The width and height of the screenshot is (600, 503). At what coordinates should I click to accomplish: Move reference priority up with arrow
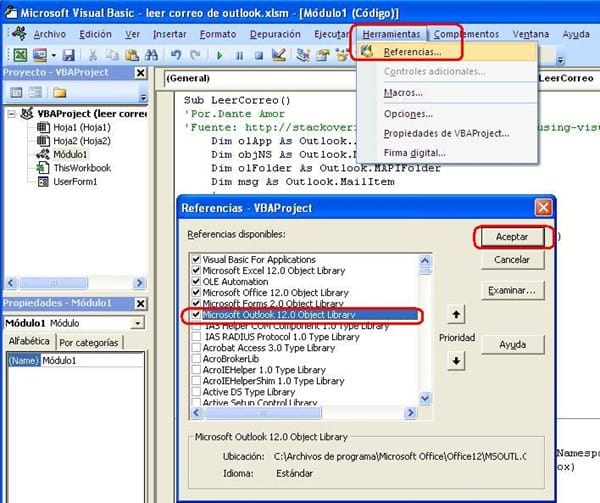[x=456, y=314]
